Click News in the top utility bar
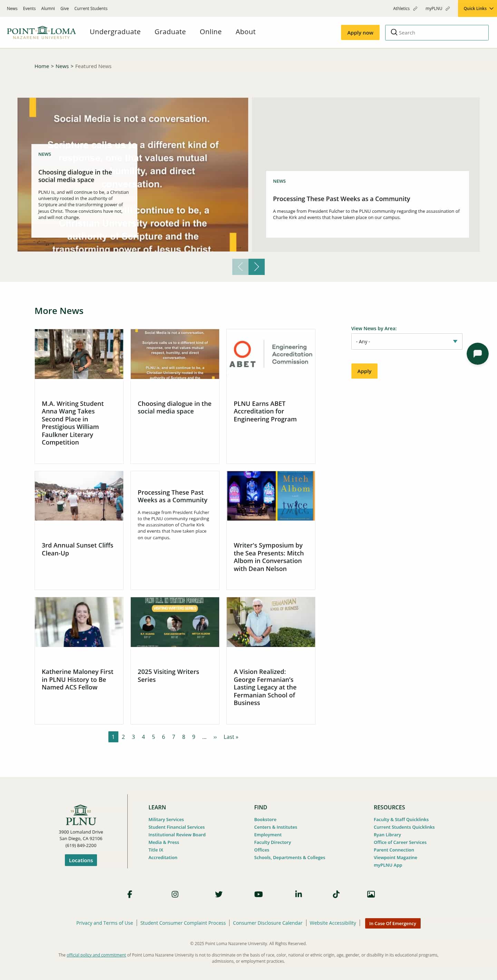 [12, 8]
